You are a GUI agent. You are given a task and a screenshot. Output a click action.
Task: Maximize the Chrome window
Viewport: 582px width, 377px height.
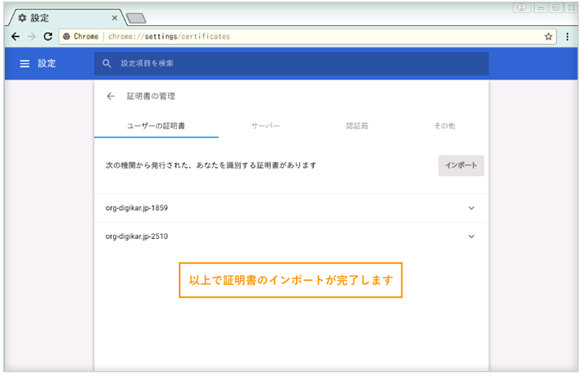[556, 8]
